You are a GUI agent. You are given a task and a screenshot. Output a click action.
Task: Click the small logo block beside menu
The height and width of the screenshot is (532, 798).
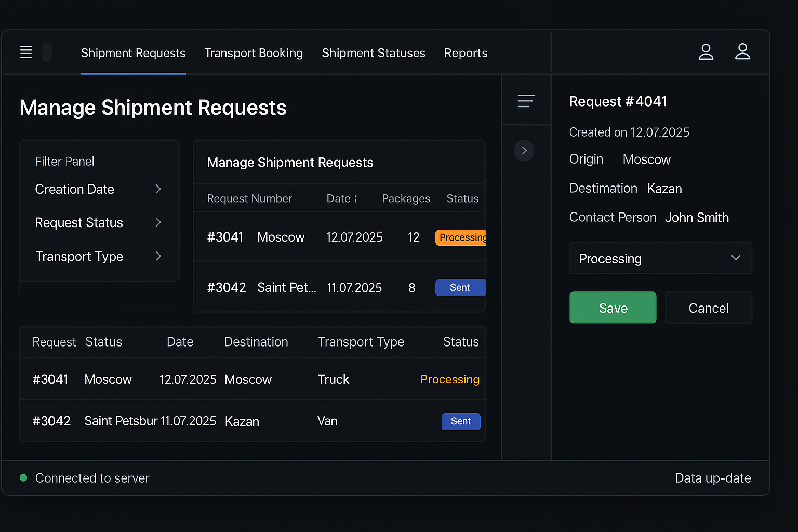pos(47,52)
